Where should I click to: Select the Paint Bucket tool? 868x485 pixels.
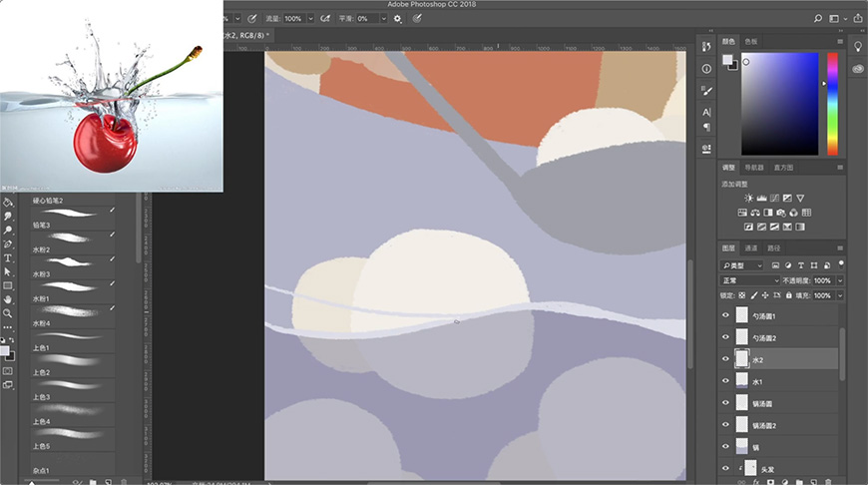8,203
